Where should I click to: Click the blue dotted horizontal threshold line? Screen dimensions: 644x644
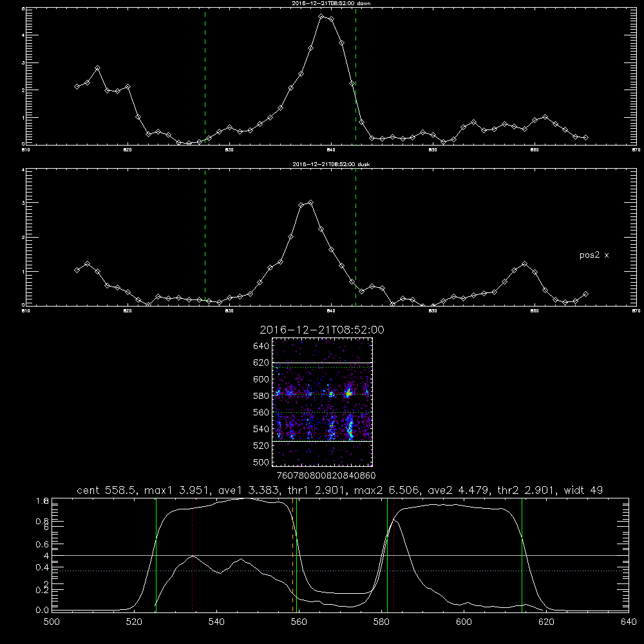coord(340,571)
